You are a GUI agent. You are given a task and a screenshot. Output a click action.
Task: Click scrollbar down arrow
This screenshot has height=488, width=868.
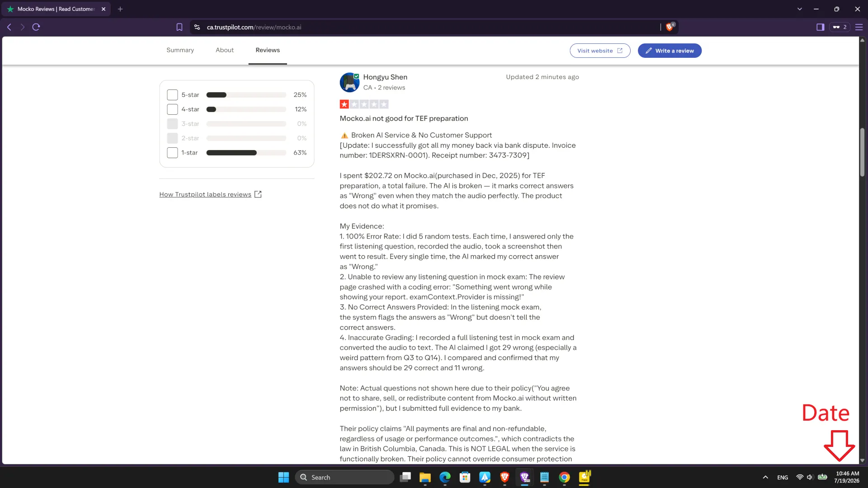pos(862,460)
